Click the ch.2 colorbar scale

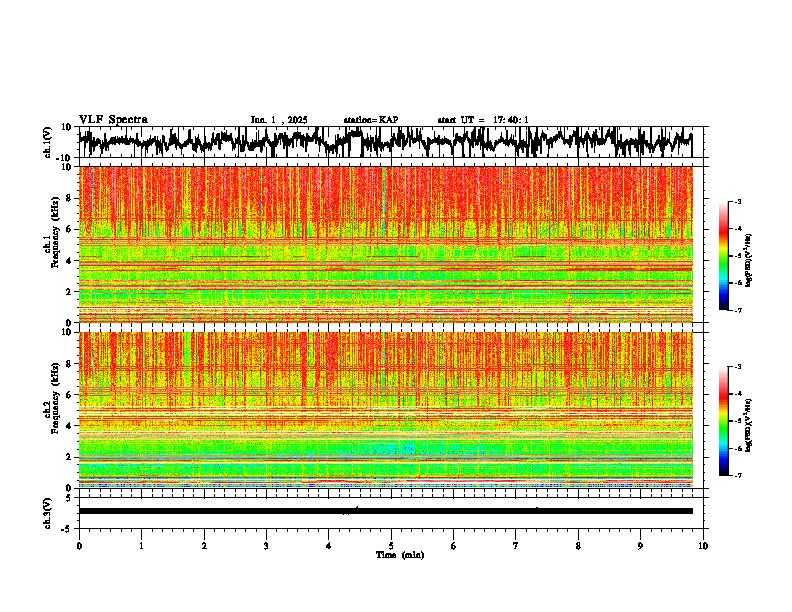(x=724, y=421)
